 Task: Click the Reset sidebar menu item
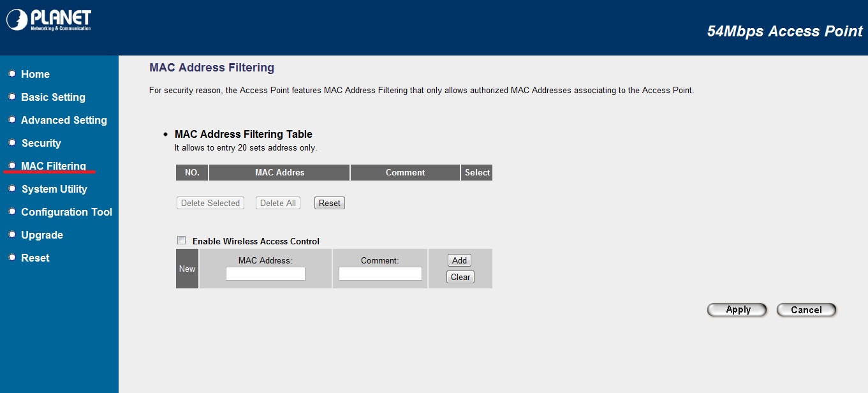point(35,258)
